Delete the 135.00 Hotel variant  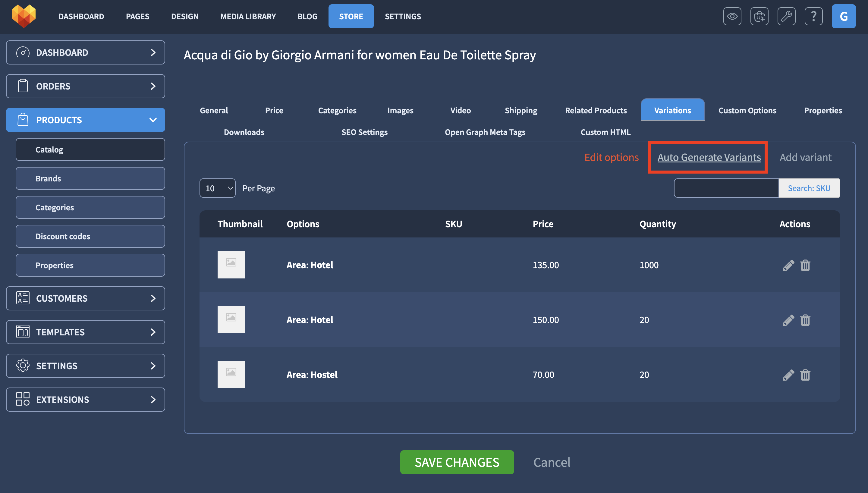(x=805, y=265)
